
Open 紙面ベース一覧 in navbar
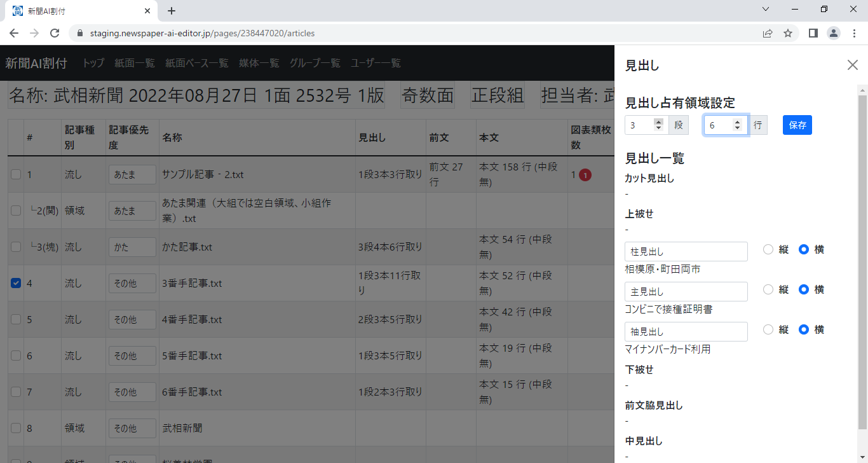[196, 63]
